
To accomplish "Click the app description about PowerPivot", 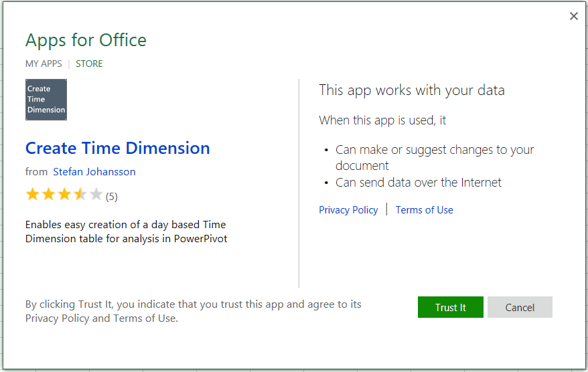I will click(x=126, y=231).
